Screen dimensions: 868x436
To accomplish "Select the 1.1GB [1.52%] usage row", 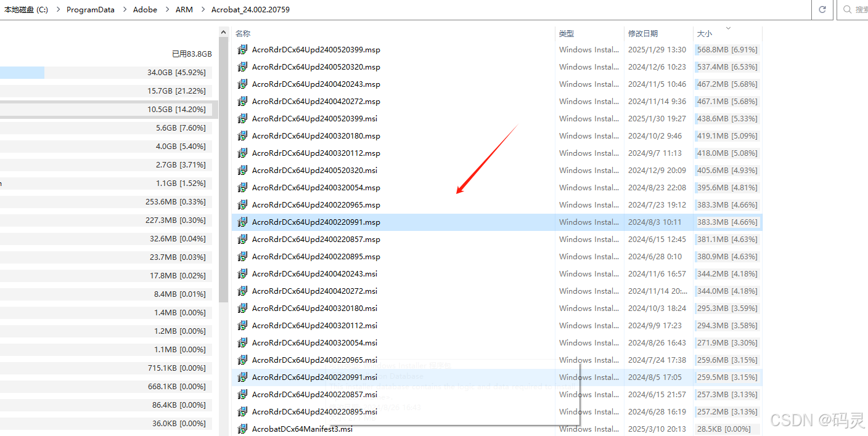I will tap(106, 184).
